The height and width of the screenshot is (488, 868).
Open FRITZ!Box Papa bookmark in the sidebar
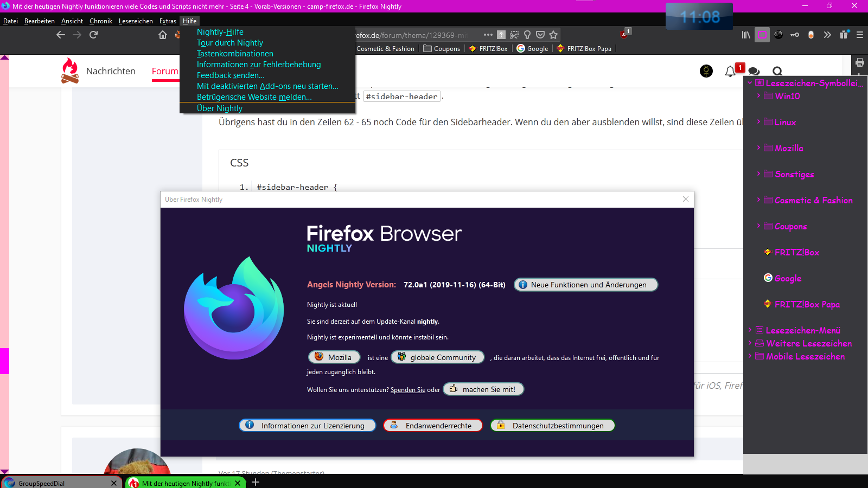(x=807, y=304)
